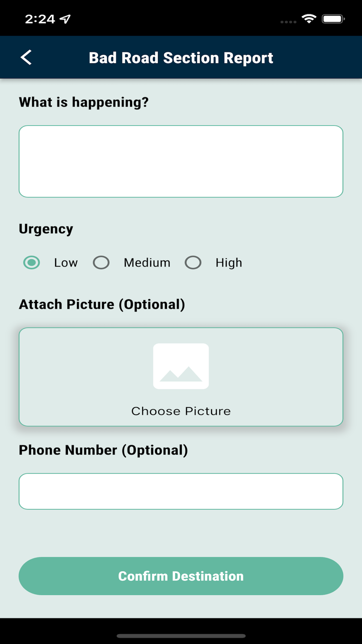Tap the cellular signal dots indicator
Viewport: 362px width, 644px height.
click(x=288, y=22)
